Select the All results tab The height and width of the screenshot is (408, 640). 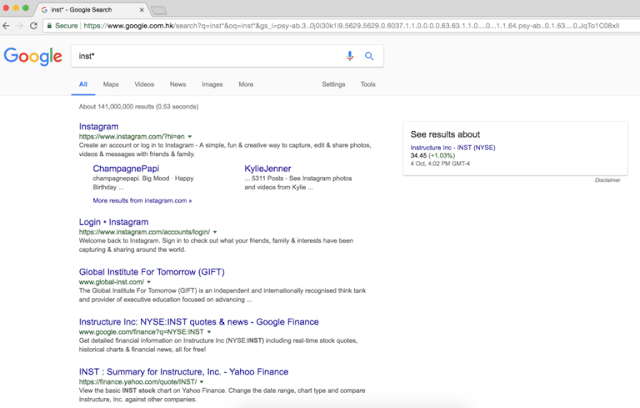click(x=83, y=84)
